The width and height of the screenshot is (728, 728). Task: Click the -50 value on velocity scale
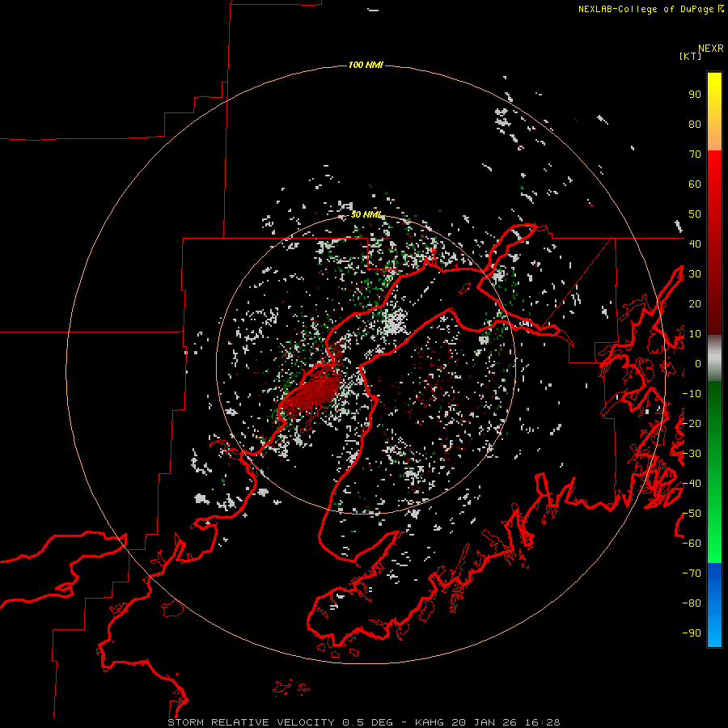692,514
